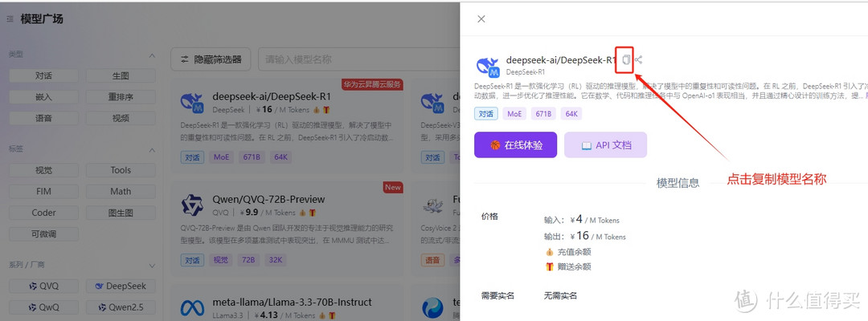This screenshot has width=868, height=321.
Task: Close the model detail drawer
Action: pyautogui.click(x=481, y=18)
